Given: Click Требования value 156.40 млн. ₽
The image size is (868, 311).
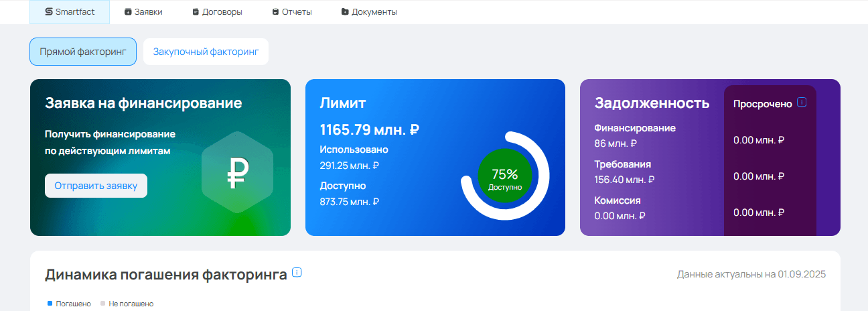Looking at the screenshot, I should [624, 180].
